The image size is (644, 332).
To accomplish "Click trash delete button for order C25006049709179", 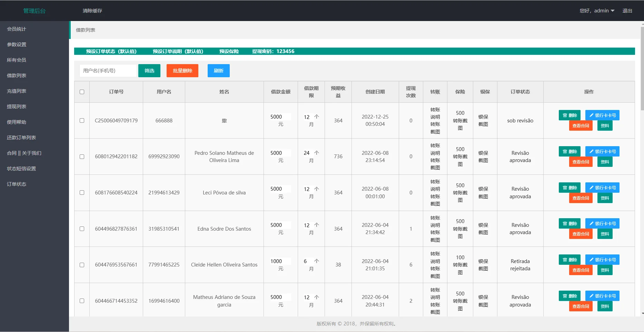I will [x=569, y=115].
